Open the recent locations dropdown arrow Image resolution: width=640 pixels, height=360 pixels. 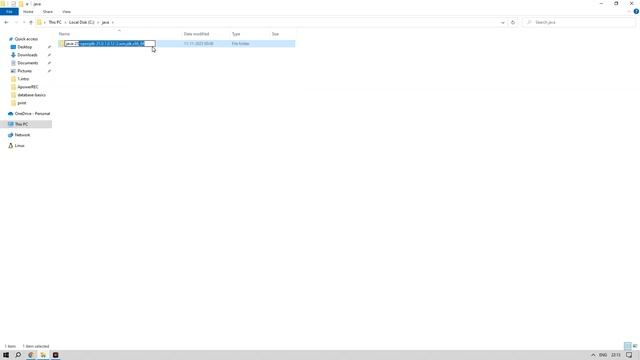pos(24,22)
